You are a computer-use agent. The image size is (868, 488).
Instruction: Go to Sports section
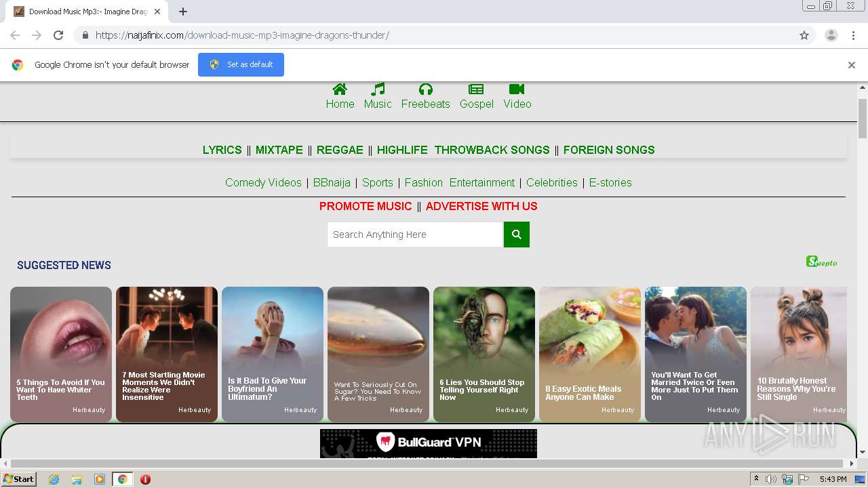378,182
